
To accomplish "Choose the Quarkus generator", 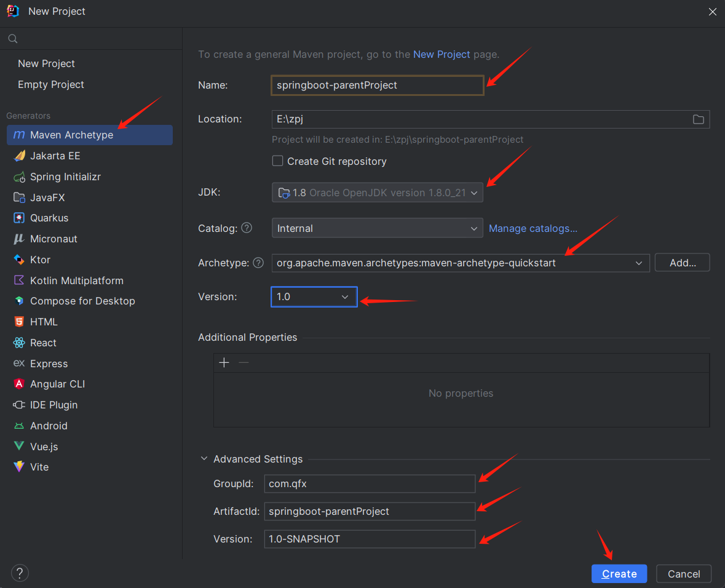I will click(90, 218).
